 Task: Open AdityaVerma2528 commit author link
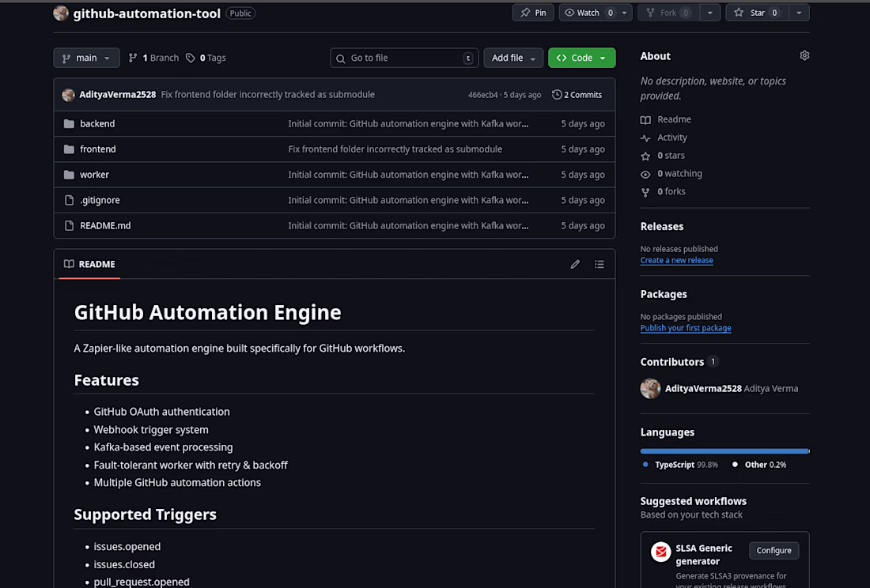[x=118, y=94]
